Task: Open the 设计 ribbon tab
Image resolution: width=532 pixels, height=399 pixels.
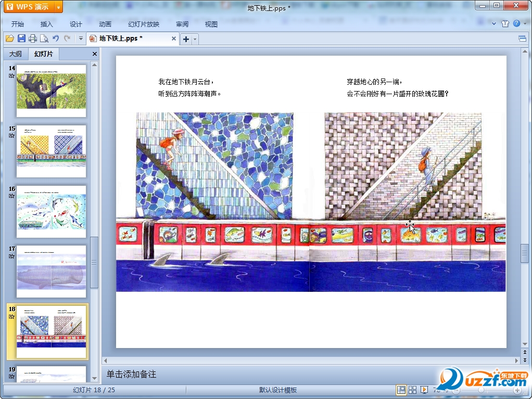Action: pyautogui.click(x=75, y=24)
